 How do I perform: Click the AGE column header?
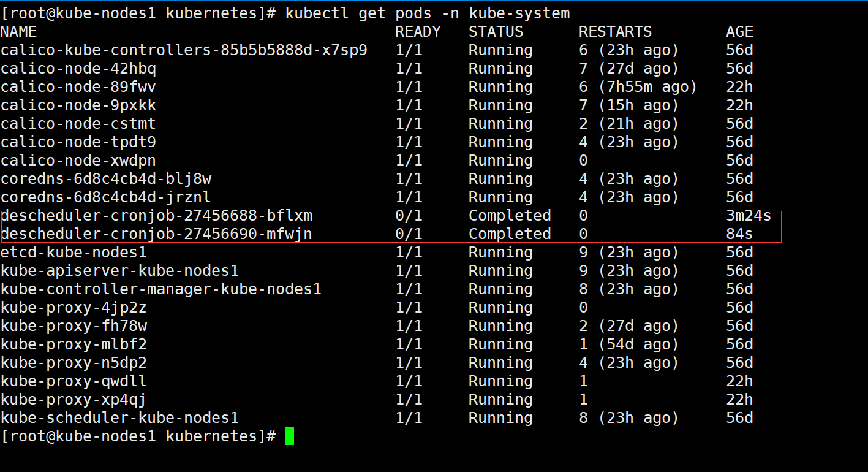740,32
